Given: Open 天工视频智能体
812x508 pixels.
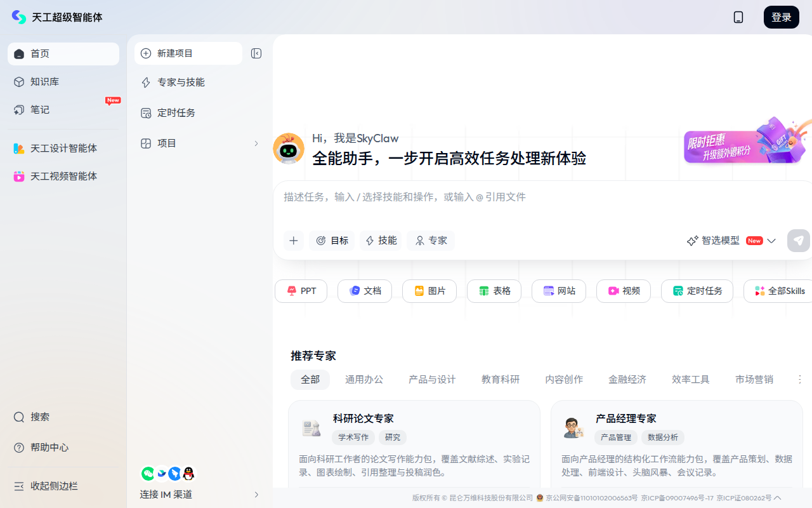Looking at the screenshot, I should coord(63,176).
